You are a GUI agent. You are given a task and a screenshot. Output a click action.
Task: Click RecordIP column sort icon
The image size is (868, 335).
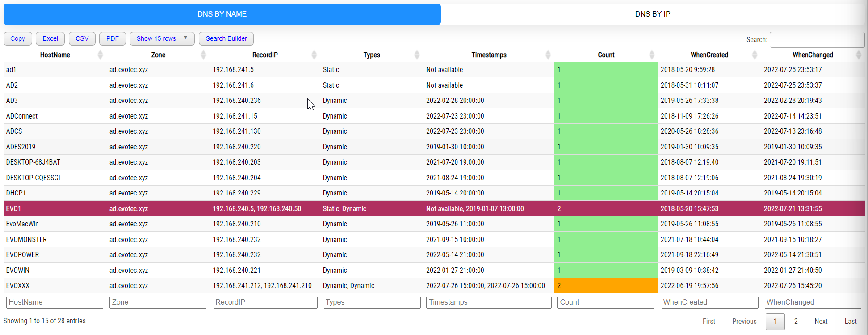coord(314,55)
